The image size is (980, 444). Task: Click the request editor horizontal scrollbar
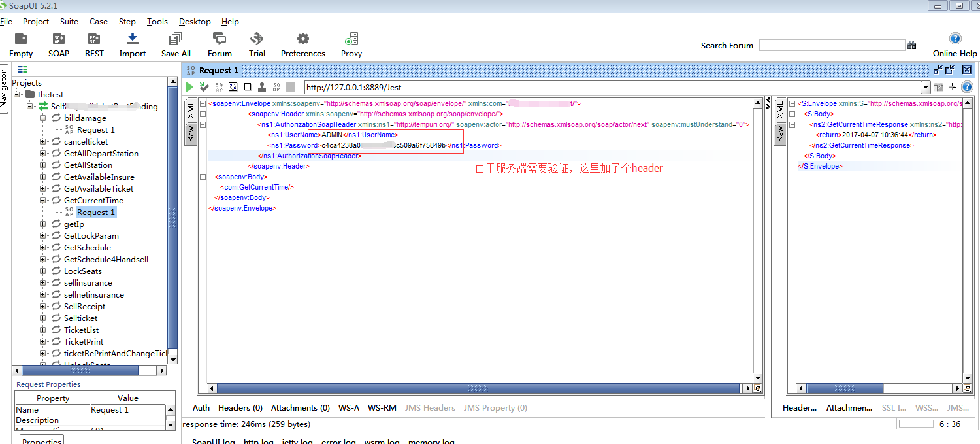(x=480, y=388)
